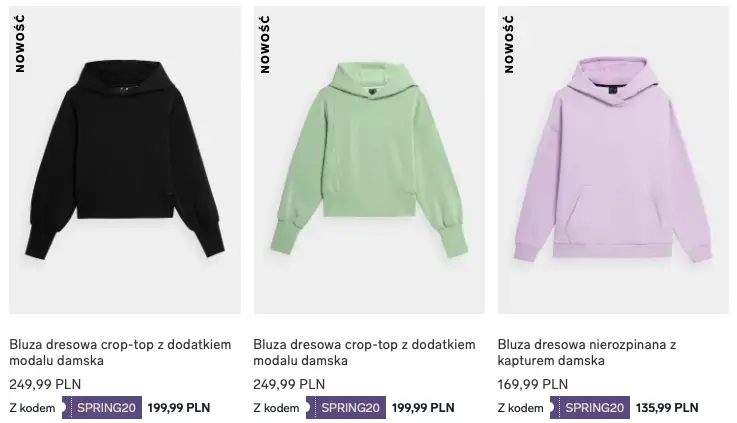Click SPRING20 coupon tag under black hoodie
The height and width of the screenshot is (423, 737).
pyautogui.click(x=102, y=407)
